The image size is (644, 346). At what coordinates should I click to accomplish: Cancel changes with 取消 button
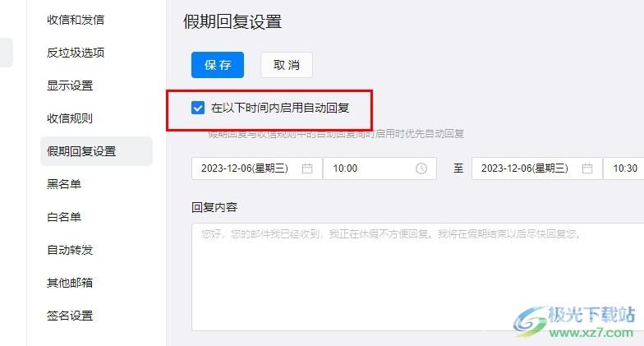point(287,65)
